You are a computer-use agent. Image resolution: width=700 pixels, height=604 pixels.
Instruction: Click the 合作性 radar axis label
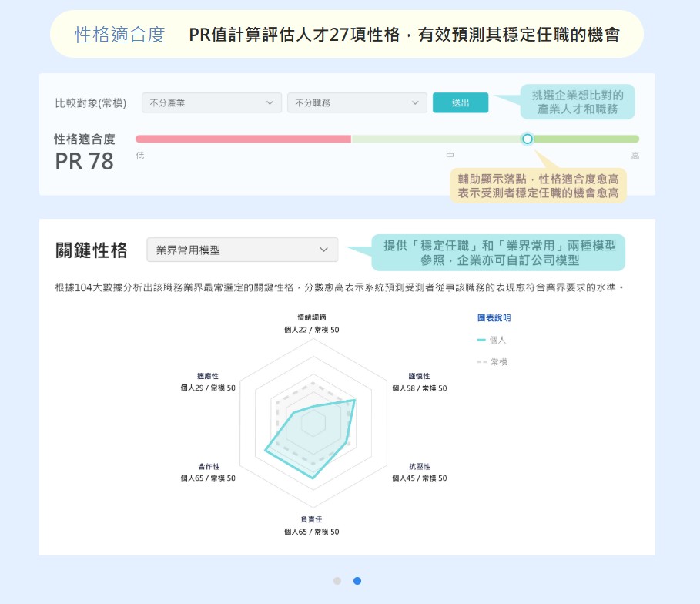click(209, 466)
